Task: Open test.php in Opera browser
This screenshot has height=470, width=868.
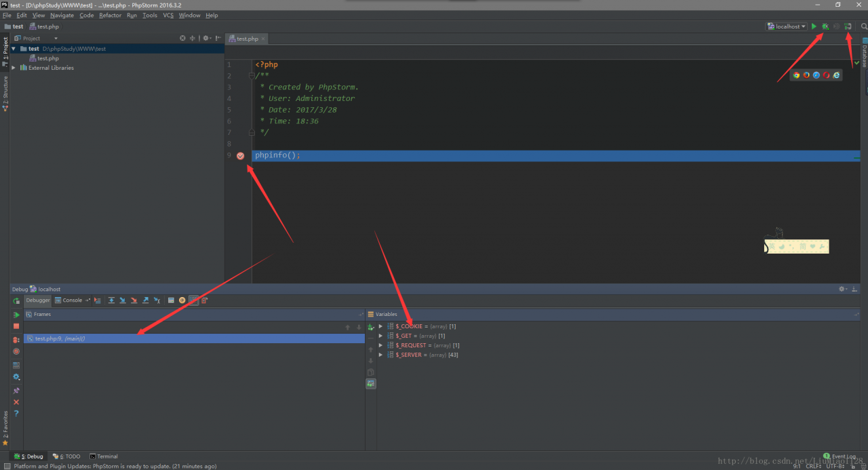Action: [x=826, y=75]
